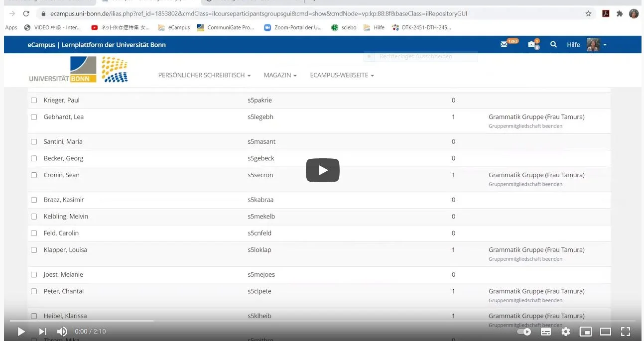
Task: Tick the Feld, Carolin checkbox
Action: 34,233
